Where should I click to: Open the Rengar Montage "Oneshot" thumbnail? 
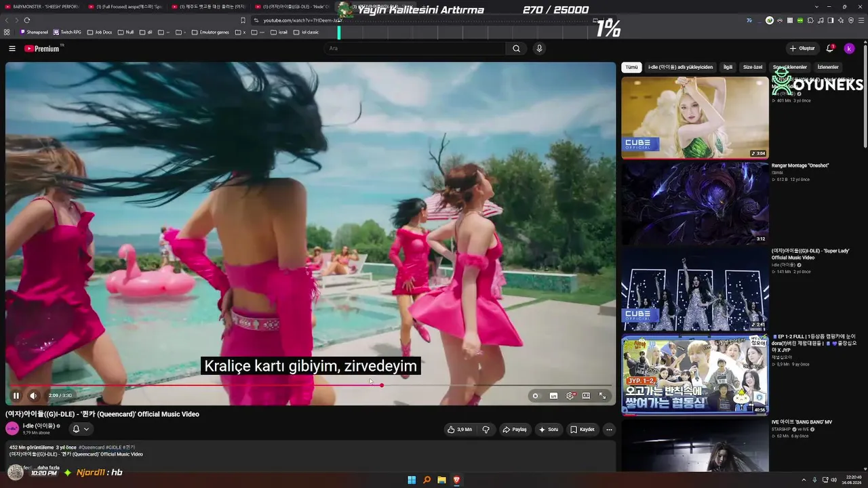695,203
